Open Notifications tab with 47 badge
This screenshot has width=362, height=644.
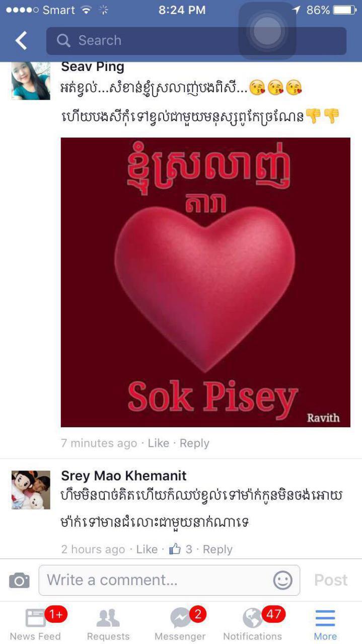click(253, 624)
